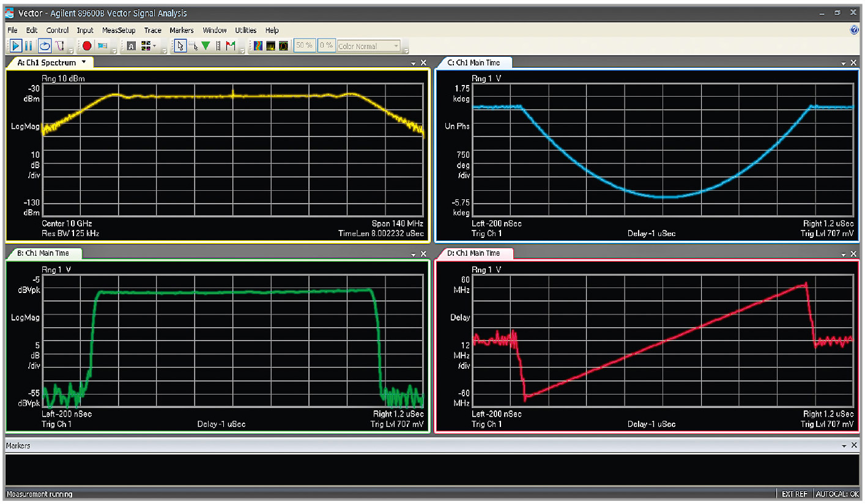
Task: Toggle the single-trace A layout button
Action: point(131,46)
